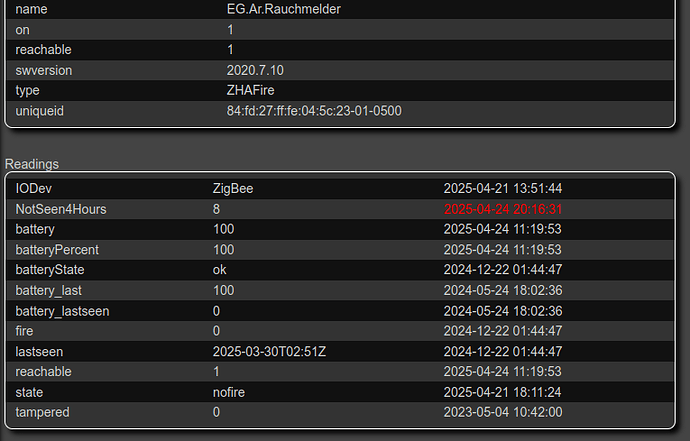Screen dimensions: 690x441
Task: Click the batteryPercent reading name
Action: pos(57,250)
